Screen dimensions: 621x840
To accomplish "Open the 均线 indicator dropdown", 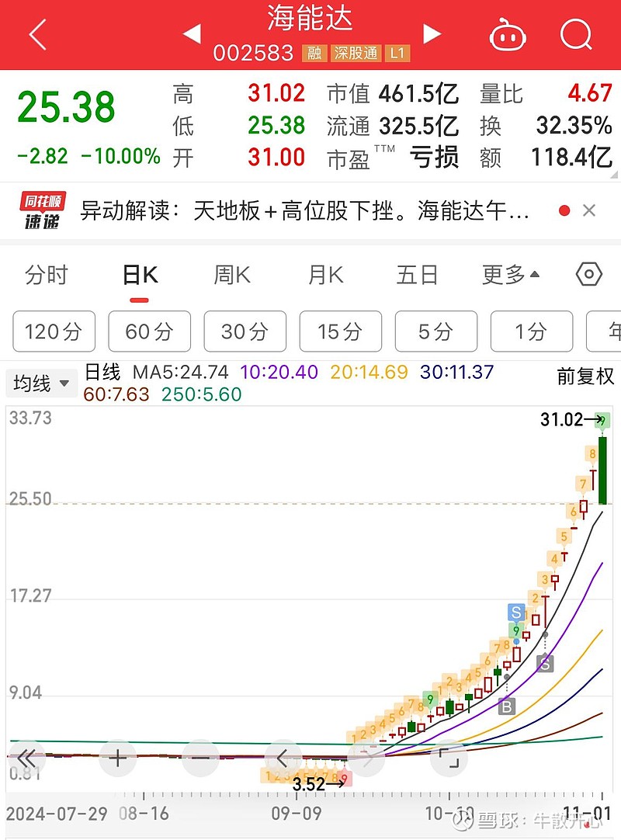I will (41, 383).
